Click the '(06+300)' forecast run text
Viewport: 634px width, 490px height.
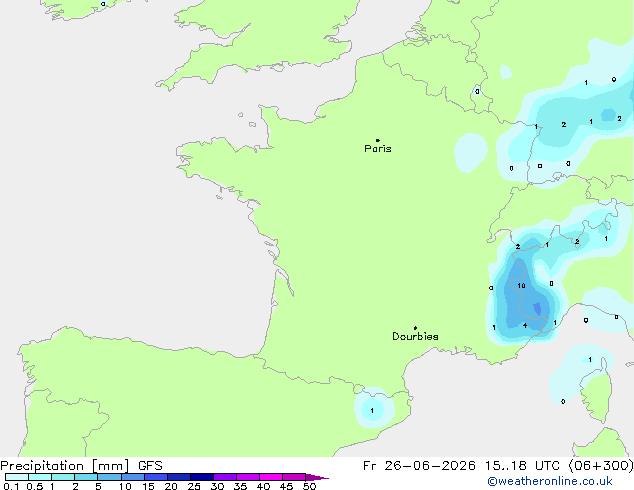(601, 466)
